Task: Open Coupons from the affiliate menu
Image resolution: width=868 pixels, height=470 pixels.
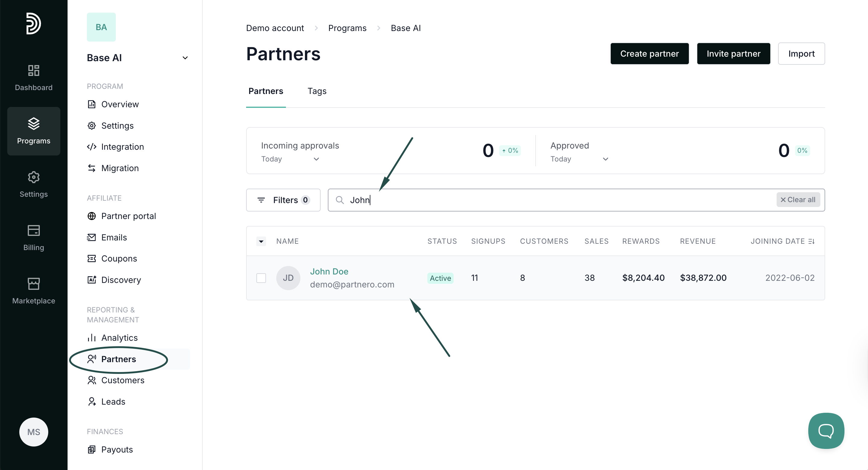Action: click(119, 258)
